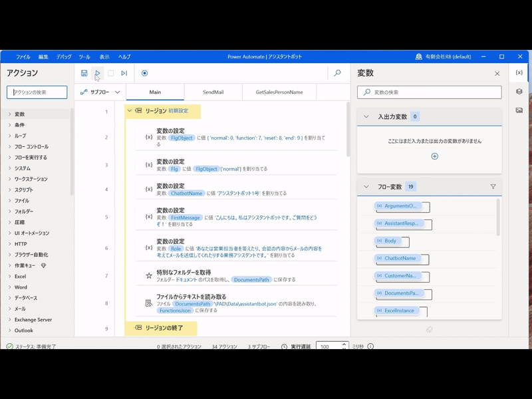Image resolution: width=532 pixels, height=399 pixels.
Task: Save the flow with the save icon
Action: pyautogui.click(x=84, y=73)
